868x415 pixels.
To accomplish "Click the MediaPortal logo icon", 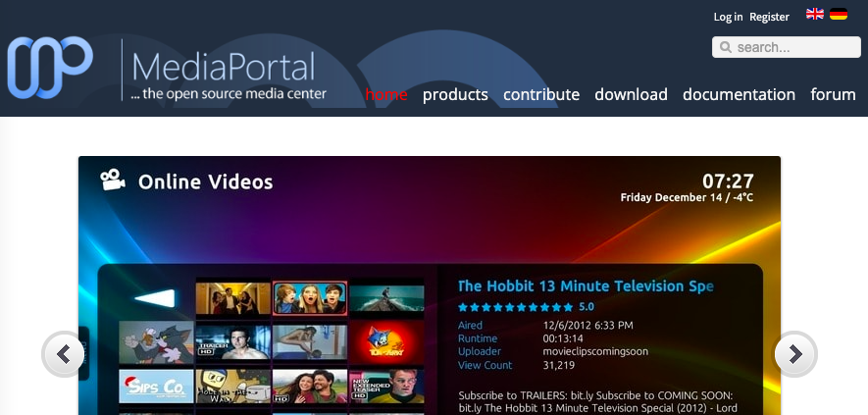I will pos(50,68).
